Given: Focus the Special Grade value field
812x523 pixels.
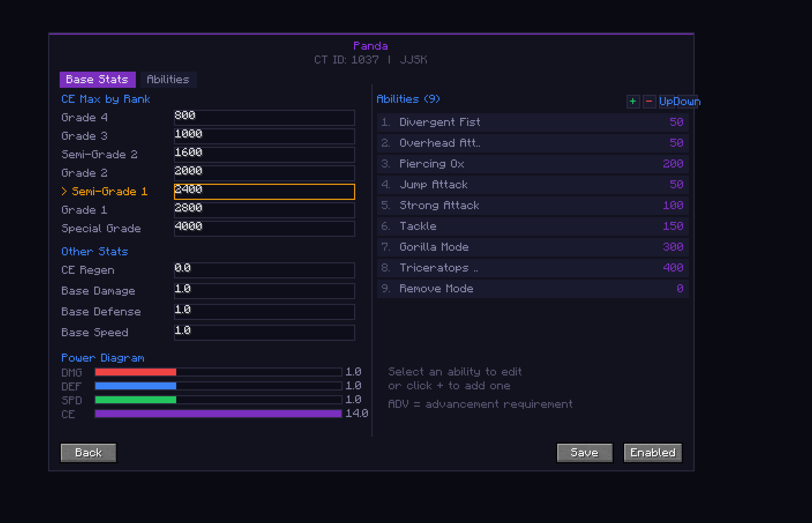Looking at the screenshot, I should coord(264,229).
